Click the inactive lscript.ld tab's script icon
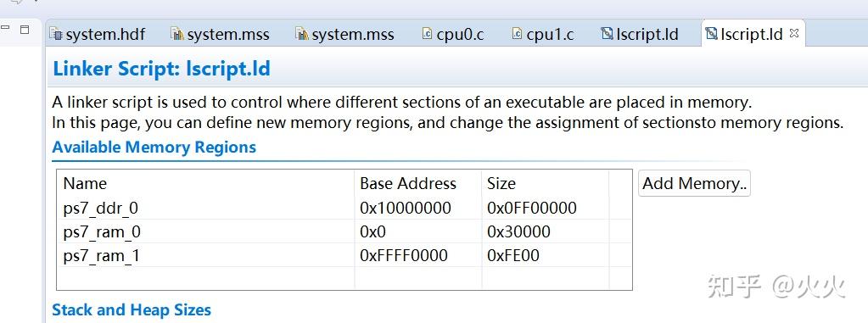 click(607, 34)
